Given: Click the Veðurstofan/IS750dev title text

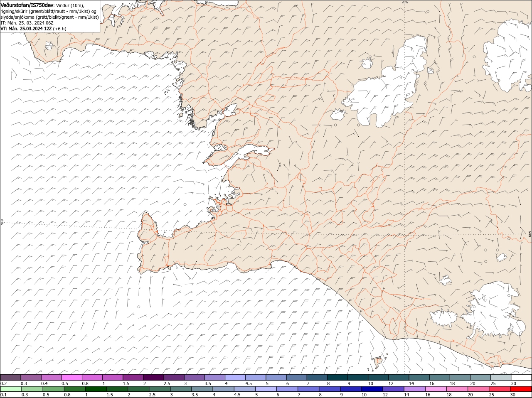Looking at the screenshot, I should point(27,5).
